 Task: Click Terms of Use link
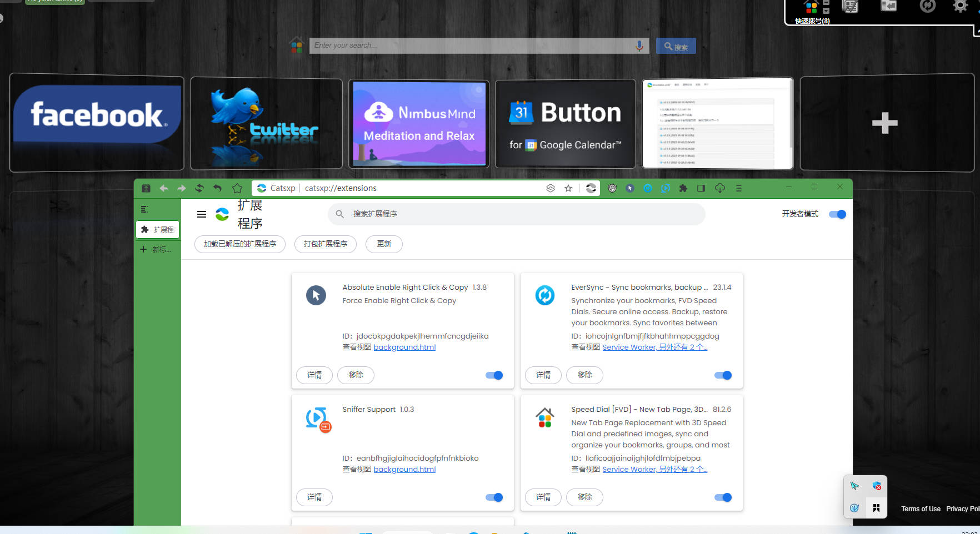point(921,509)
